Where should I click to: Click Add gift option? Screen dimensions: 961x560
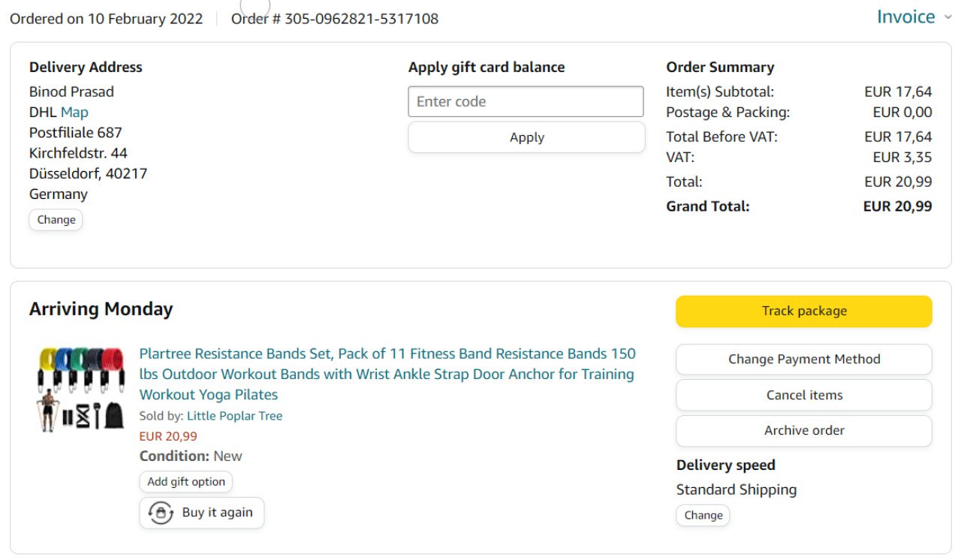click(186, 482)
